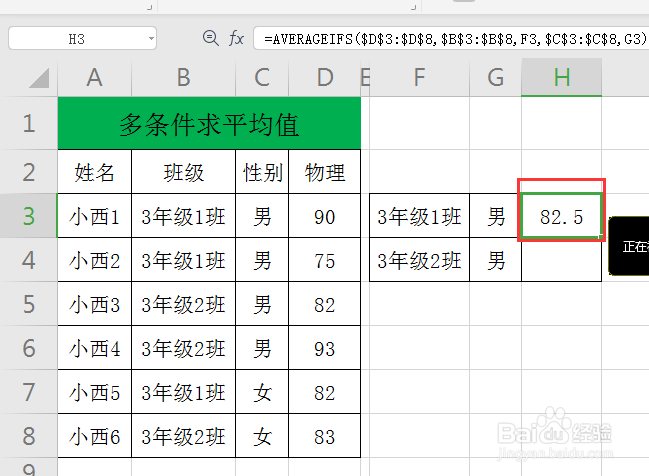Image resolution: width=649 pixels, height=476 pixels.
Task: Click class cell in 小西4 row
Action: coord(183,348)
